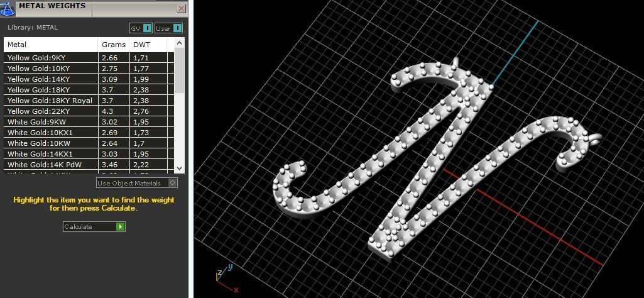Click the 3.46 grams cell
644x298 pixels.
click(x=114, y=165)
